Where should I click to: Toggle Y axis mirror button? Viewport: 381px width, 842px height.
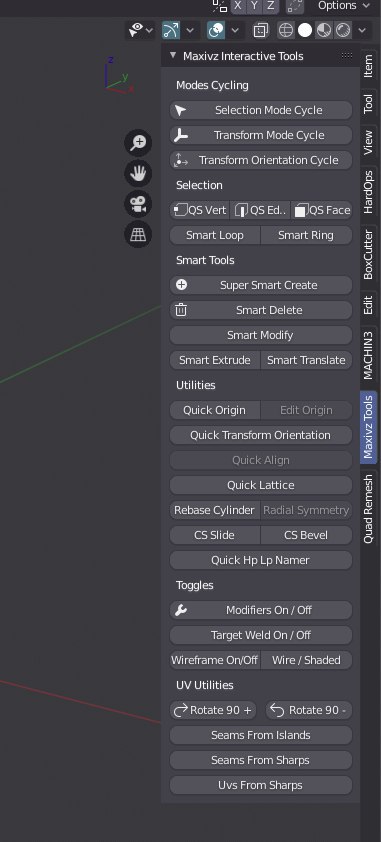[254, 5]
